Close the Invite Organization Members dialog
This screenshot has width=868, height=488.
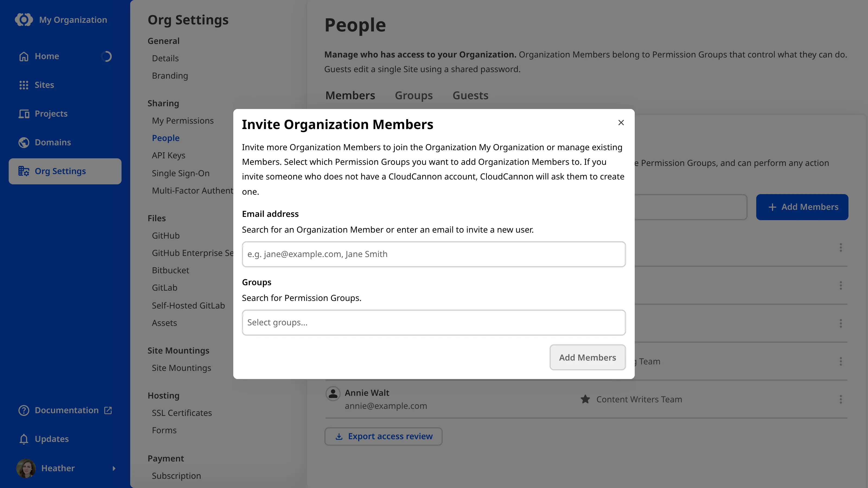point(621,123)
